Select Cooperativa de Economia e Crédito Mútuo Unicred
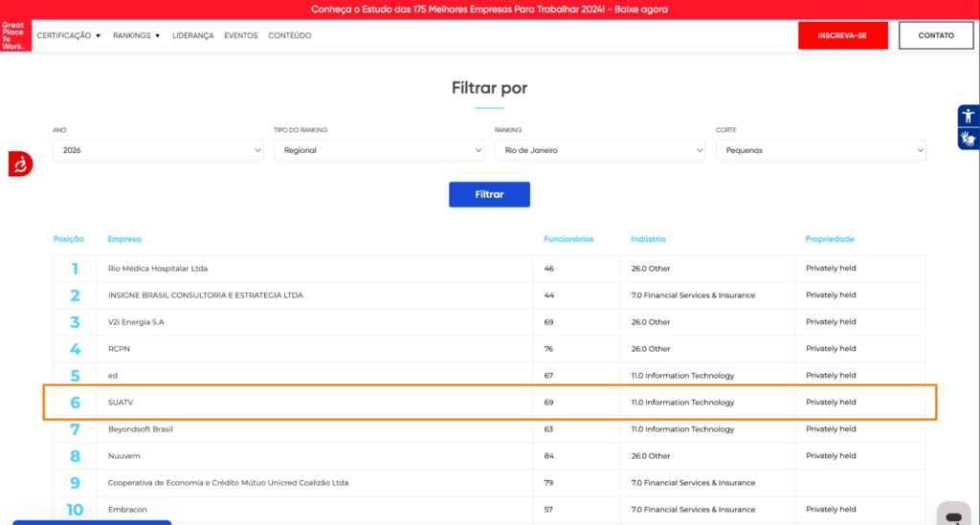Image resolution: width=980 pixels, height=525 pixels. click(x=228, y=483)
